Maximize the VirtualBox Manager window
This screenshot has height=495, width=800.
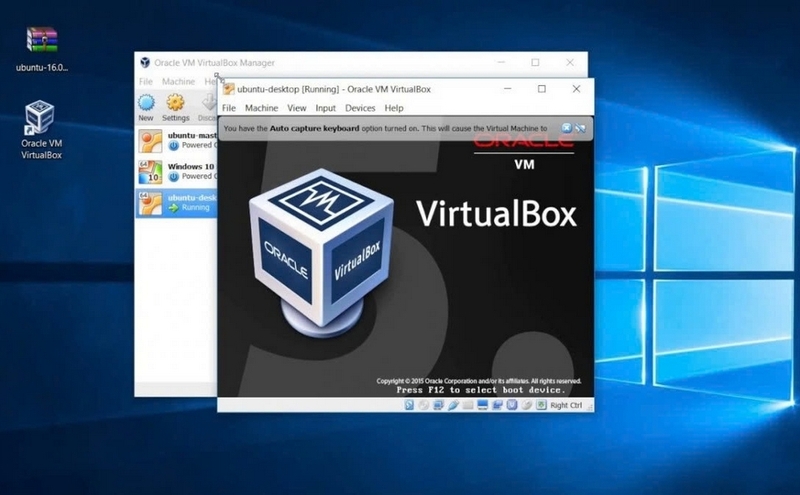pyautogui.click(x=535, y=62)
